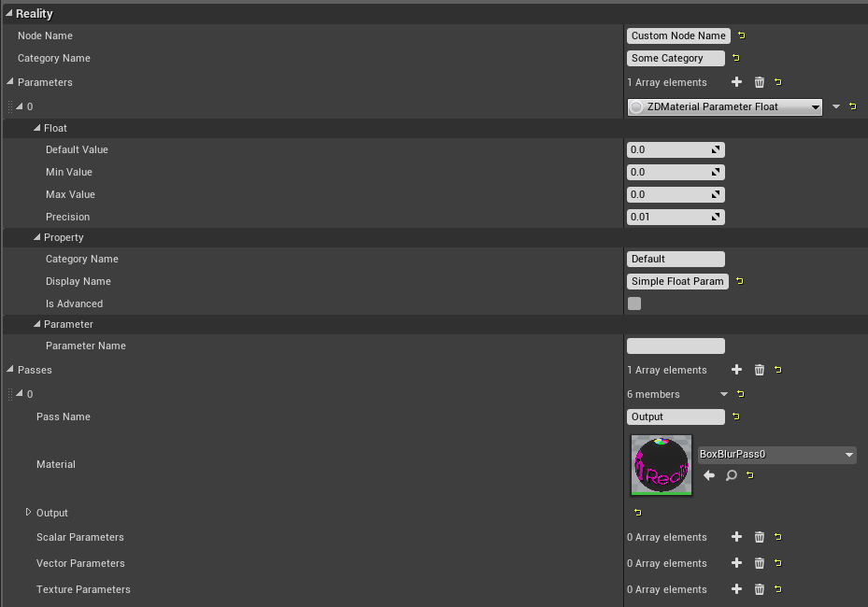Use selected asset arrow under BoxBlurPass0
The image size is (868, 607).
tap(709, 475)
